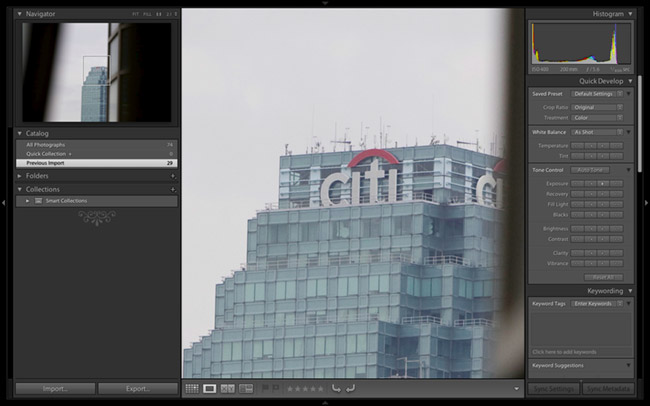Click here to add keywords field
The width and height of the screenshot is (650, 406).
tap(581, 352)
